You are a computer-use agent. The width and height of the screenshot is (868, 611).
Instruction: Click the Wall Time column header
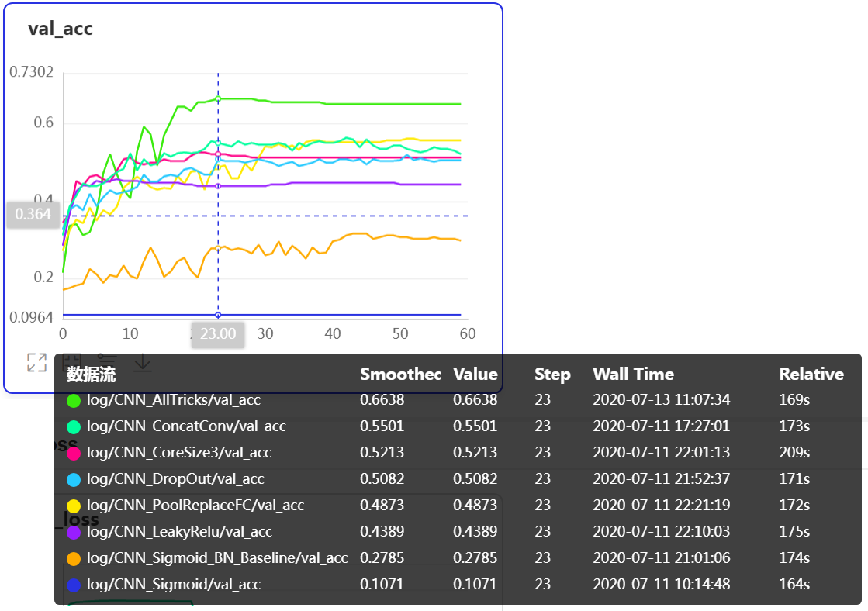633,375
